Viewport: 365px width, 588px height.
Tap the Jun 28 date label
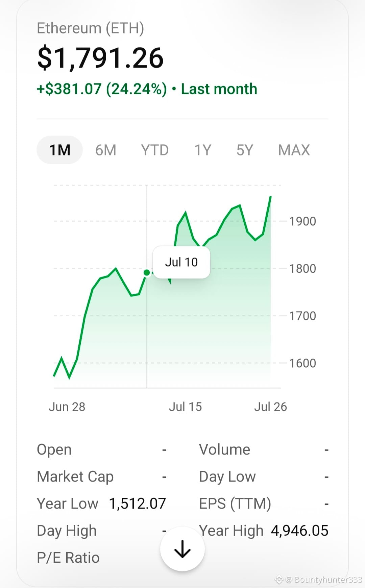coord(67,407)
